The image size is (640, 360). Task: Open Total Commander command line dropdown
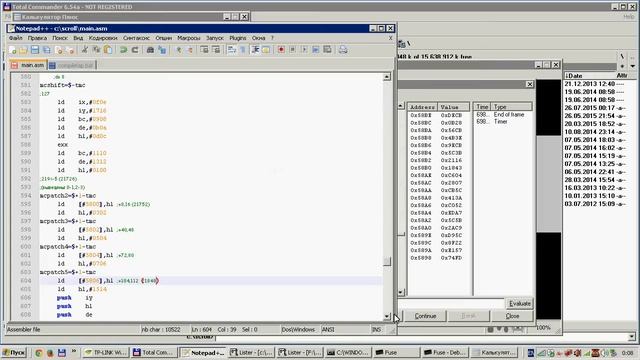[x=631, y=337]
